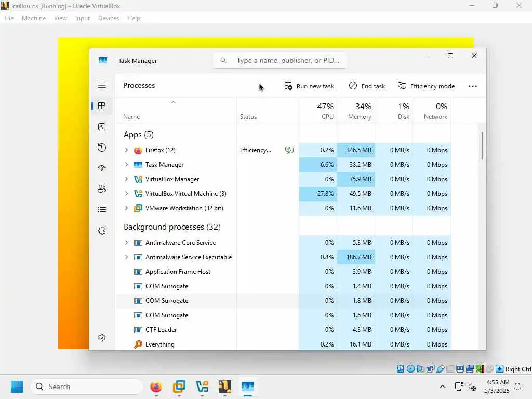Open the Performance sidebar icon

pyautogui.click(x=102, y=127)
